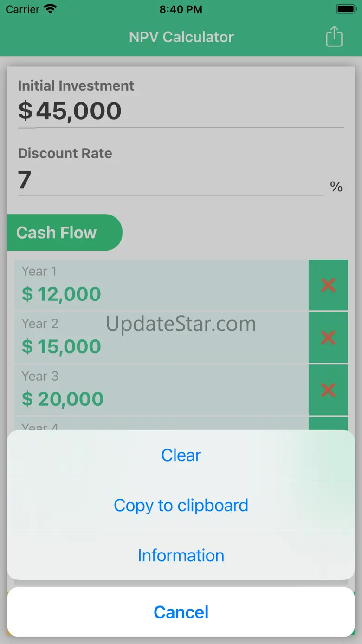
Task: Focus the Discount Rate value field
Action: point(170,180)
